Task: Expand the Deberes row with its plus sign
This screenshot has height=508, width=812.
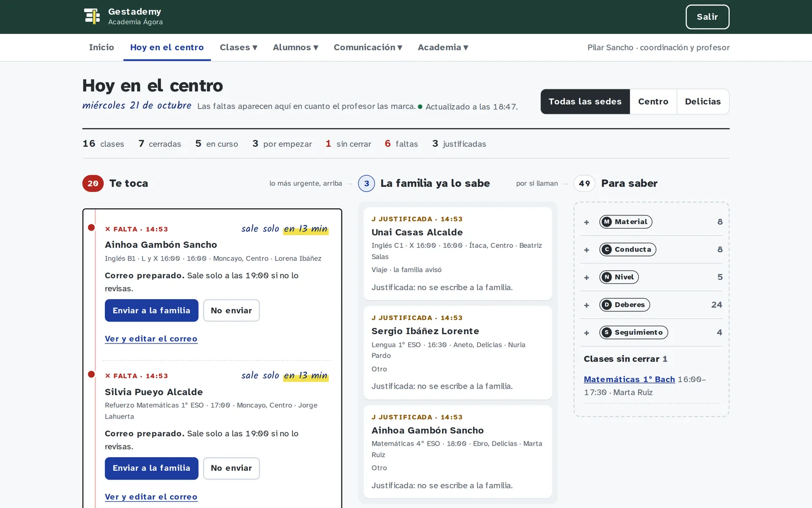Action: tap(587, 305)
